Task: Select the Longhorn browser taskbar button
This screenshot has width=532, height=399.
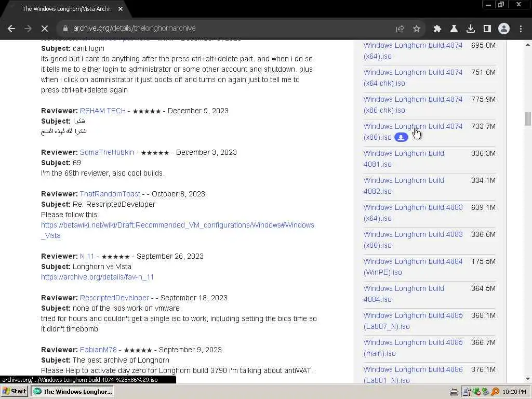Action: coord(72,392)
